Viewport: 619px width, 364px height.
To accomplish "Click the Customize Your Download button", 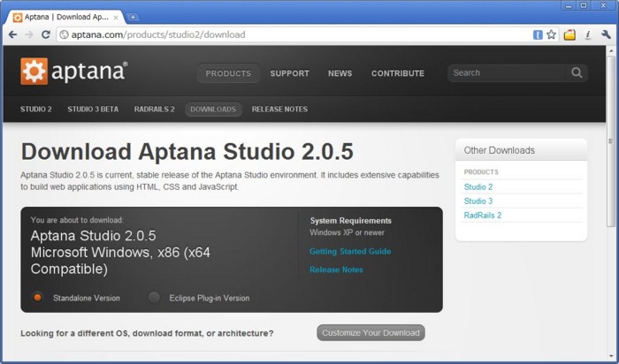I will [x=371, y=333].
